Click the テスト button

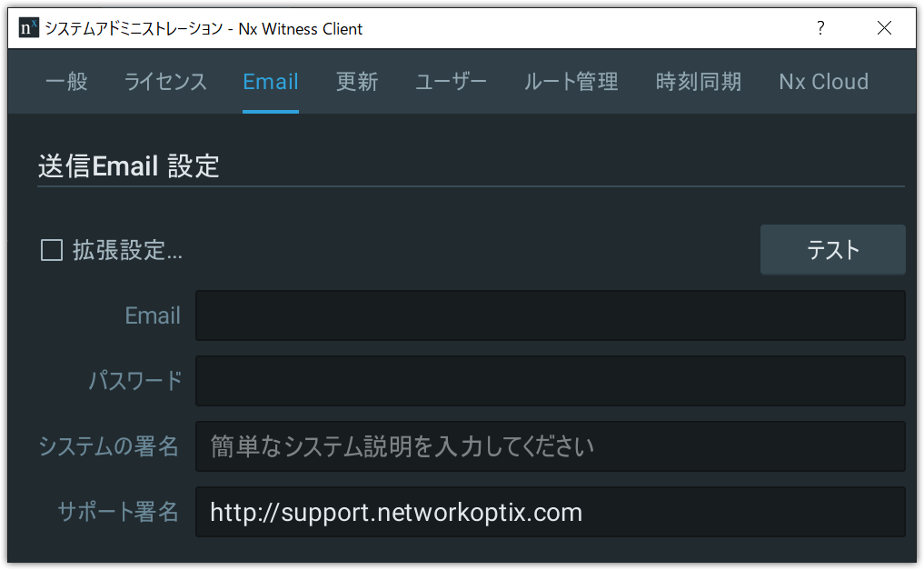(832, 250)
